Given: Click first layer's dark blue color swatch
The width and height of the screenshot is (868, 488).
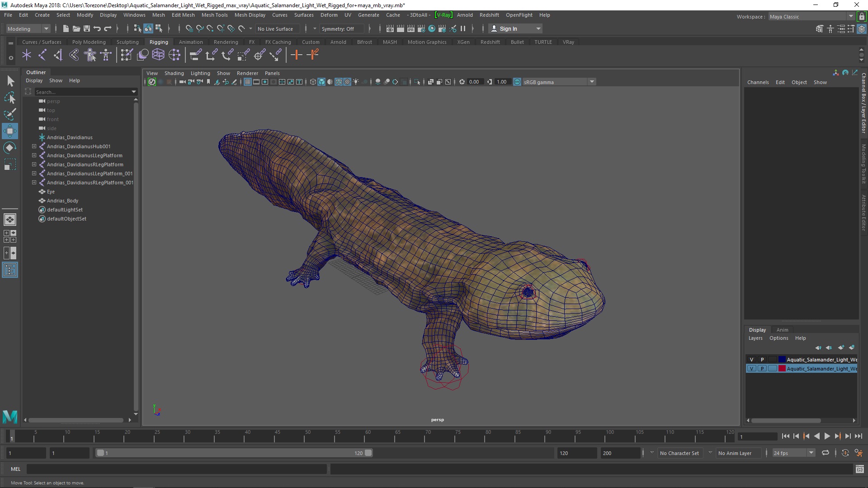Looking at the screenshot, I should tap(782, 360).
